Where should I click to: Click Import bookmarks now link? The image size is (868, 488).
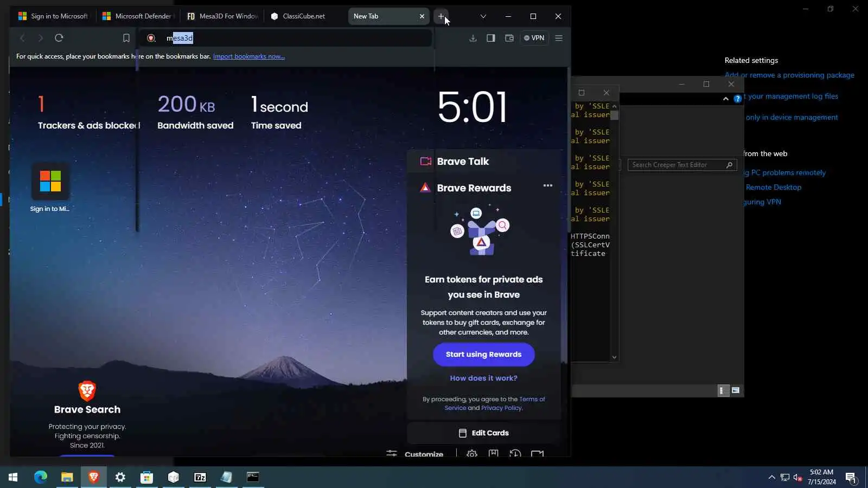pyautogui.click(x=249, y=56)
